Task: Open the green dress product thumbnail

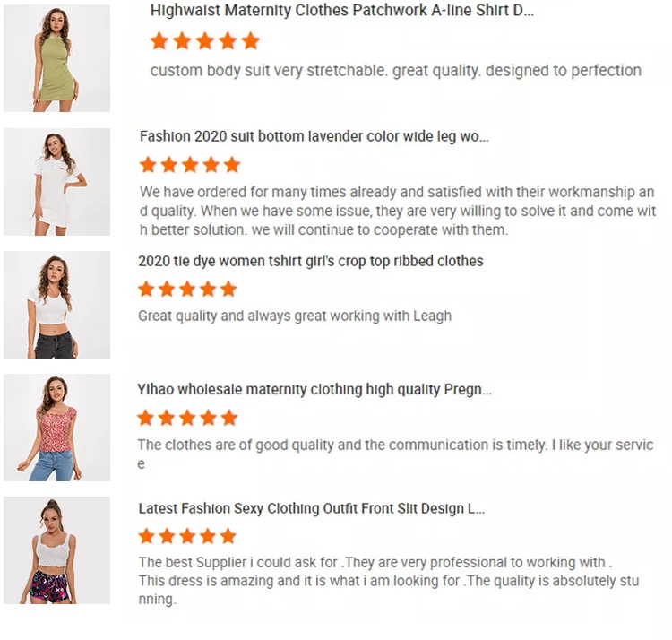Action: [x=56, y=58]
